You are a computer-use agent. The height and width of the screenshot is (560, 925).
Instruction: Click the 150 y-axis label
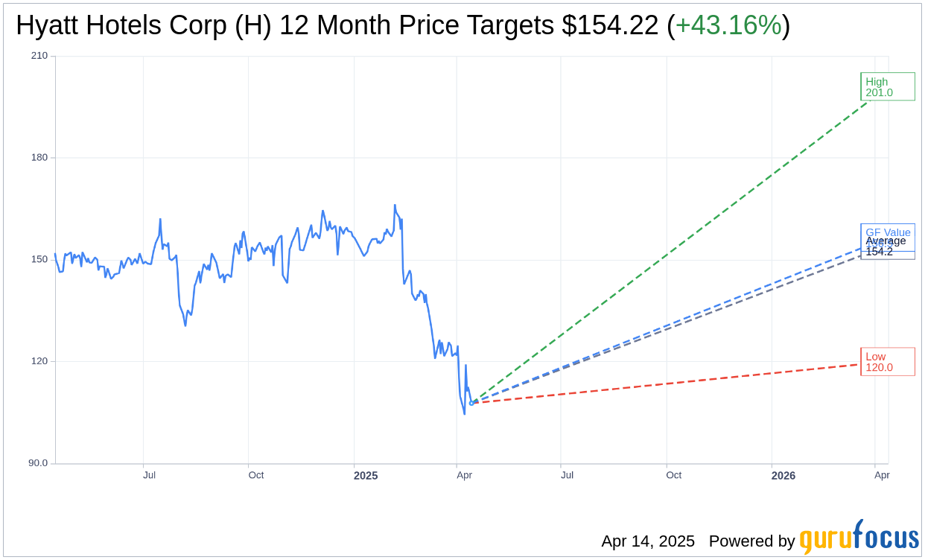39,260
